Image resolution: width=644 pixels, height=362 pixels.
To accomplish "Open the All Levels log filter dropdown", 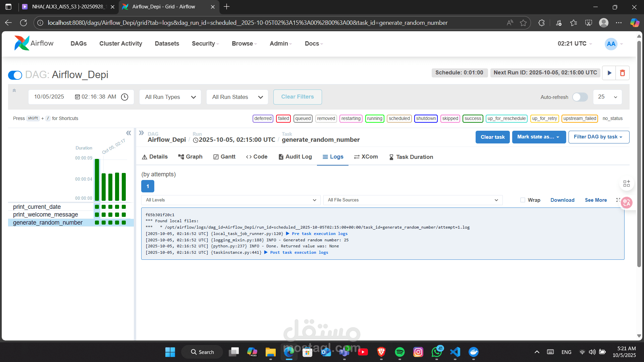I will pos(231,200).
